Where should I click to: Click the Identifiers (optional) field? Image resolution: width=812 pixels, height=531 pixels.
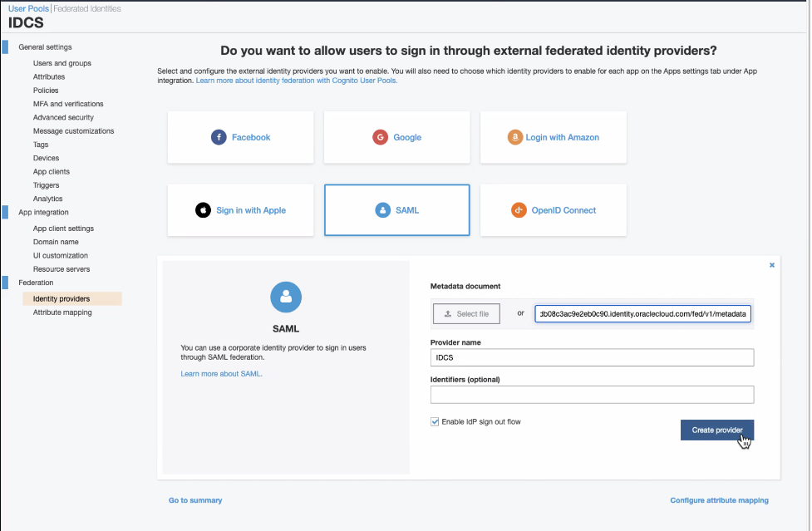tap(592, 395)
